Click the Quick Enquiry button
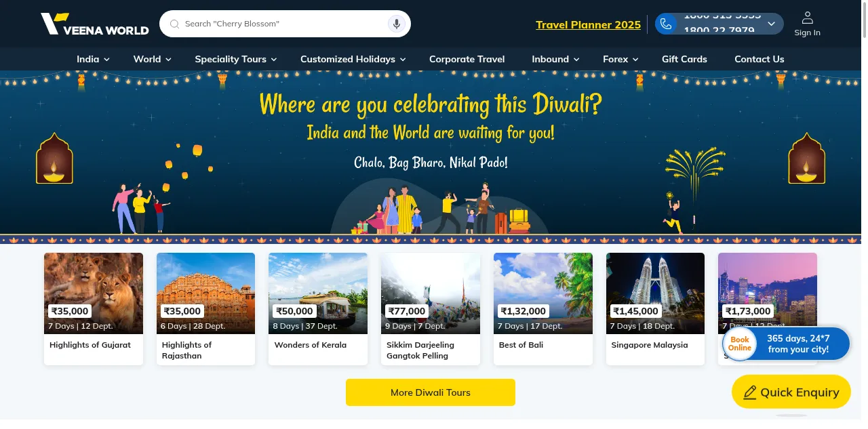Screen dimensions: 868x429 point(791,392)
